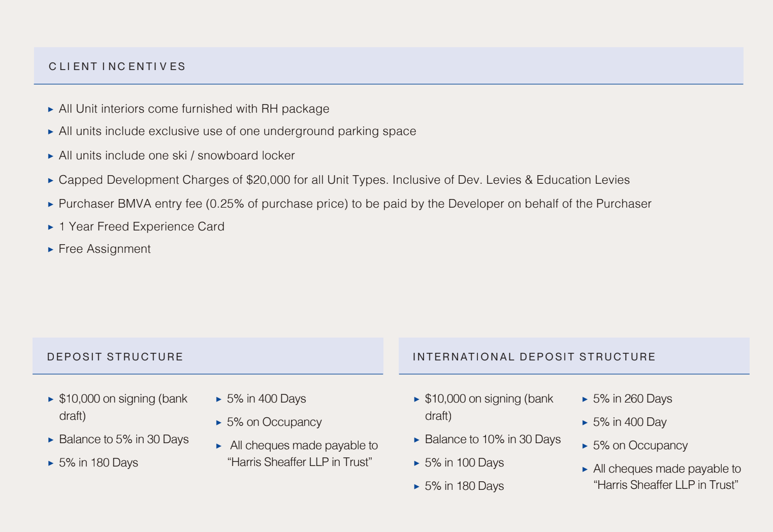Select the International Deposit Structure heading

(x=534, y=357)
